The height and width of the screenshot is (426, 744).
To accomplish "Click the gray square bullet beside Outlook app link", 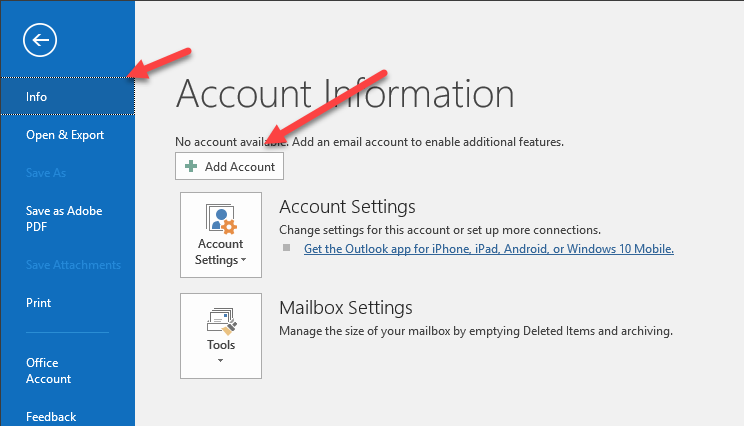I will tap(286, 248).
